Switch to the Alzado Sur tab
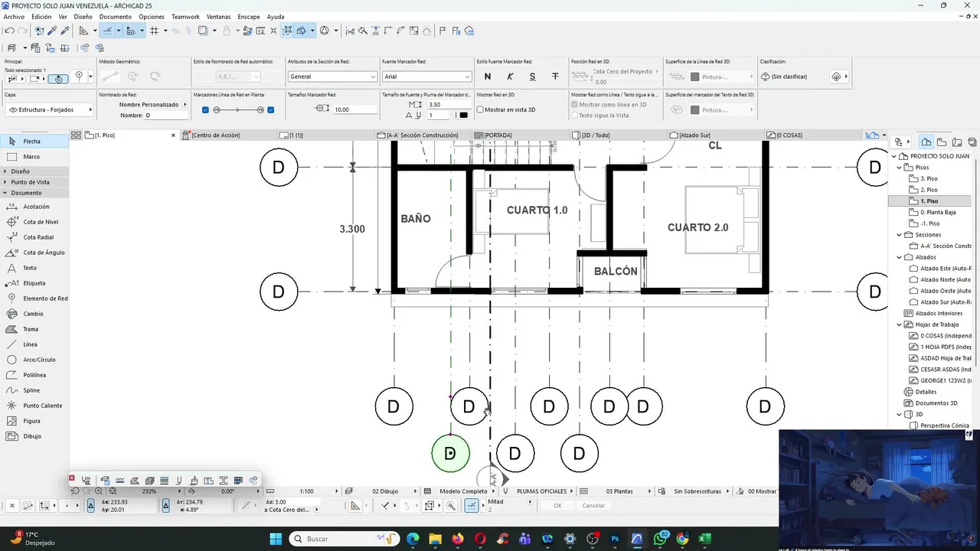 tap(694, 135)
